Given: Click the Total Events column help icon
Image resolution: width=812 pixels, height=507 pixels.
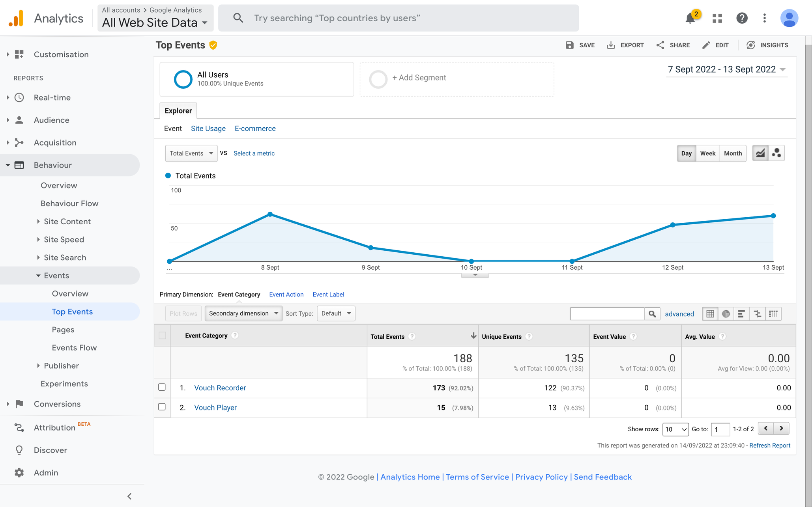Looking at the screenshot, I should point(412,337).
